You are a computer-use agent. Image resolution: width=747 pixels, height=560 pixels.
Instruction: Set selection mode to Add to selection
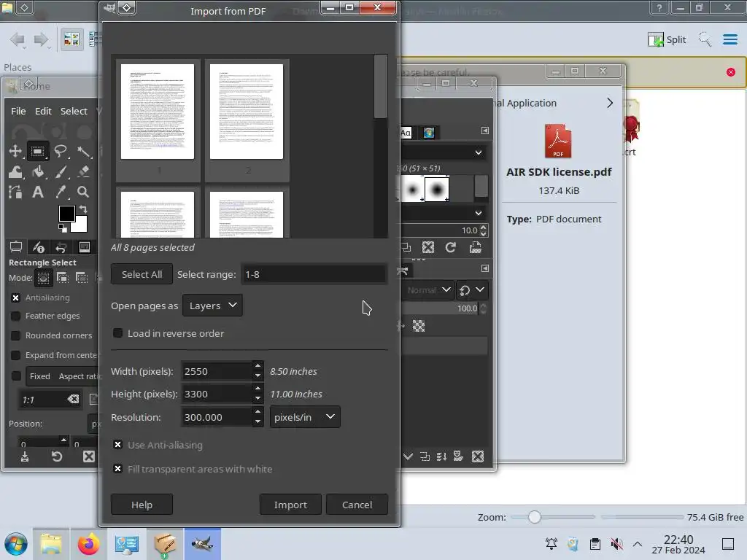point(63,278)
